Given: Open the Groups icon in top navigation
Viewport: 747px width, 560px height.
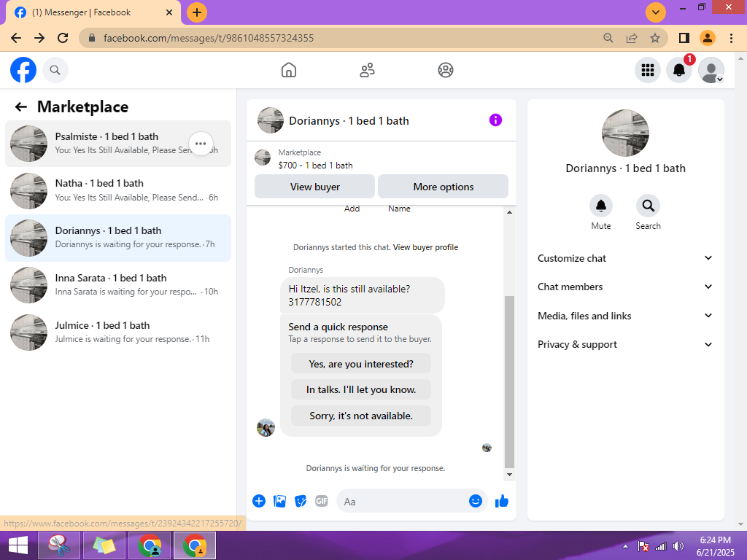Looking at the screenshot, I should (446, 70).
